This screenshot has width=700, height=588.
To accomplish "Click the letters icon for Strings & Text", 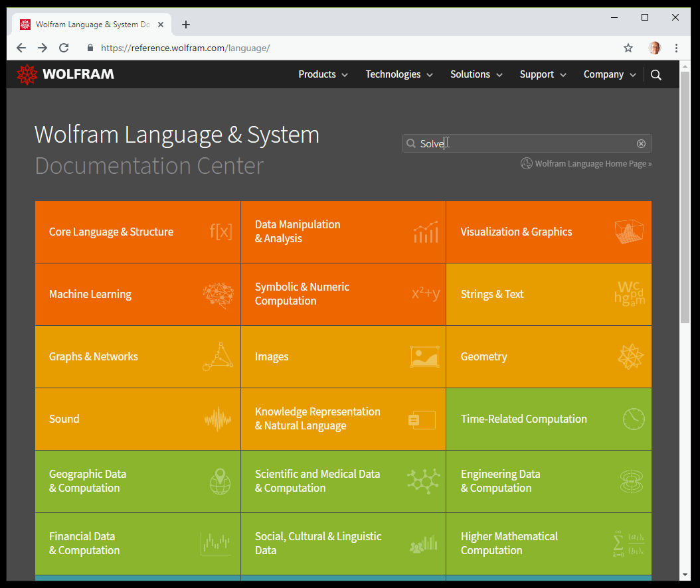I will coord(630,293).
